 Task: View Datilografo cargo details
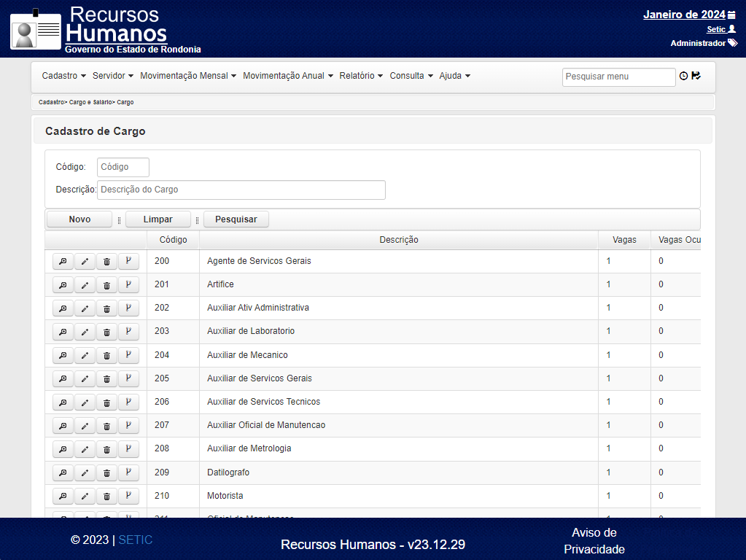[x=63, y=472]
